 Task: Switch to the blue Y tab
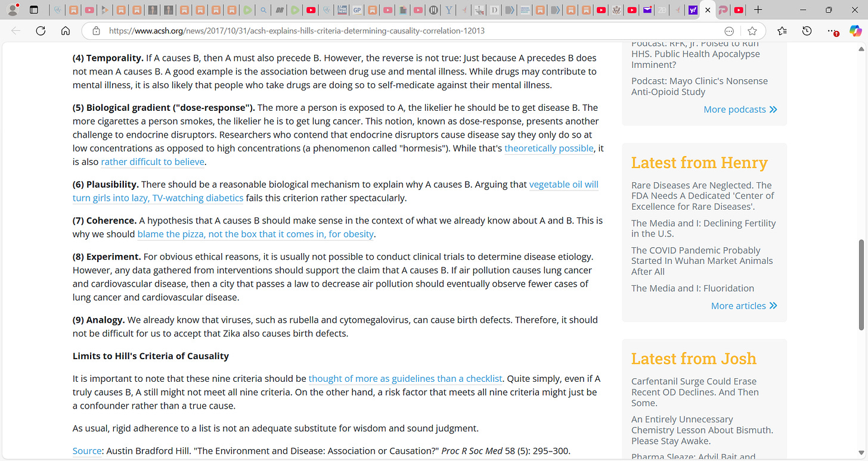click(448, 10)
